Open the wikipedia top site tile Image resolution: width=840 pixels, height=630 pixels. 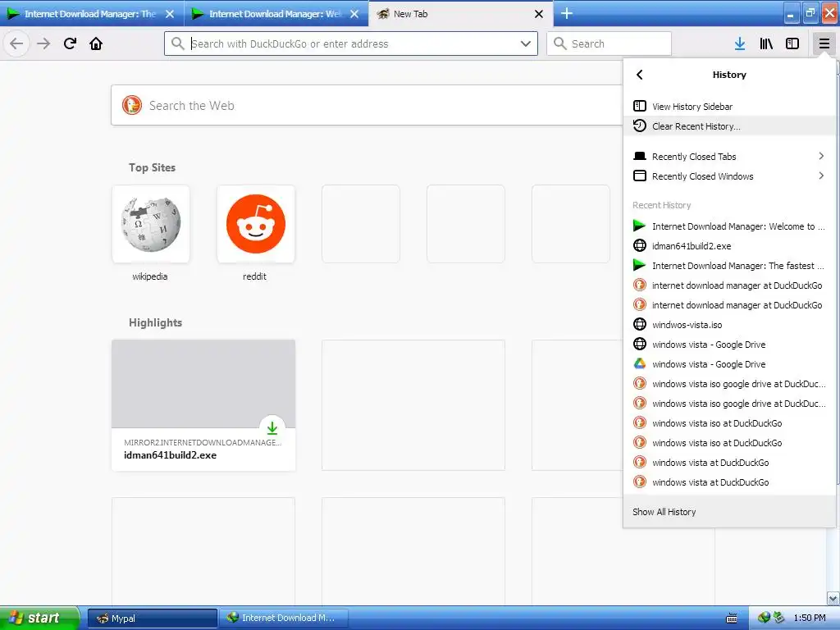pos(151,224)
